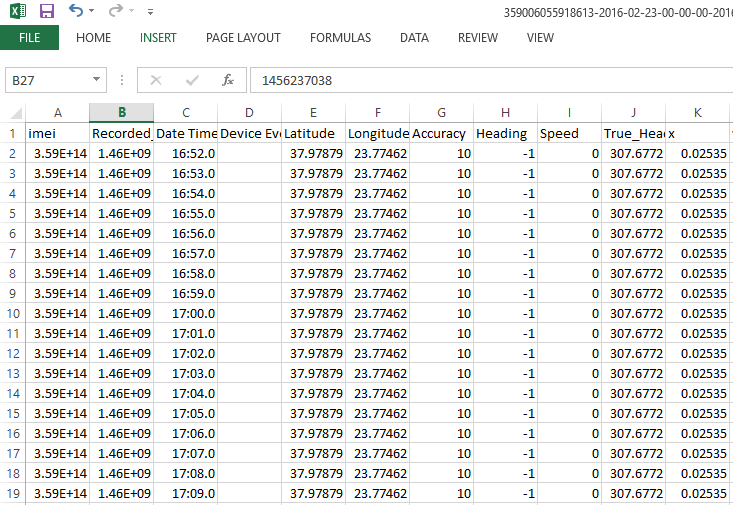Click the time cell 17:03.0

click(x=186, y=373)
